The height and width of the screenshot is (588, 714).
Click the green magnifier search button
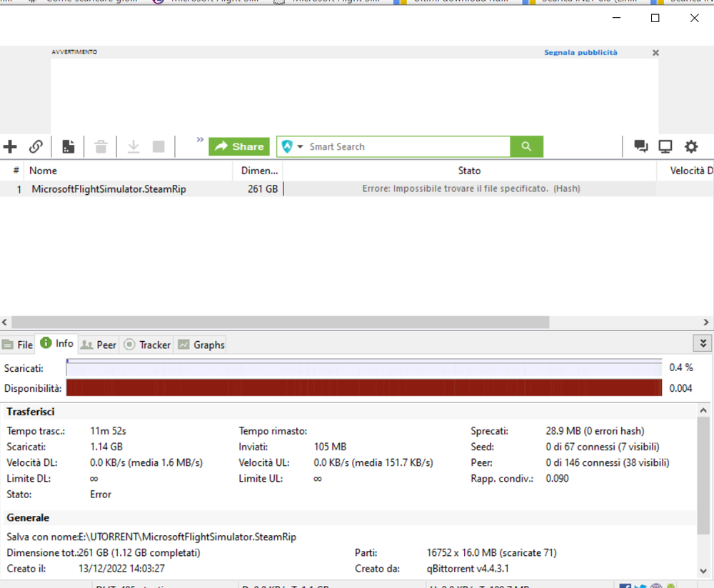(526, 146)
